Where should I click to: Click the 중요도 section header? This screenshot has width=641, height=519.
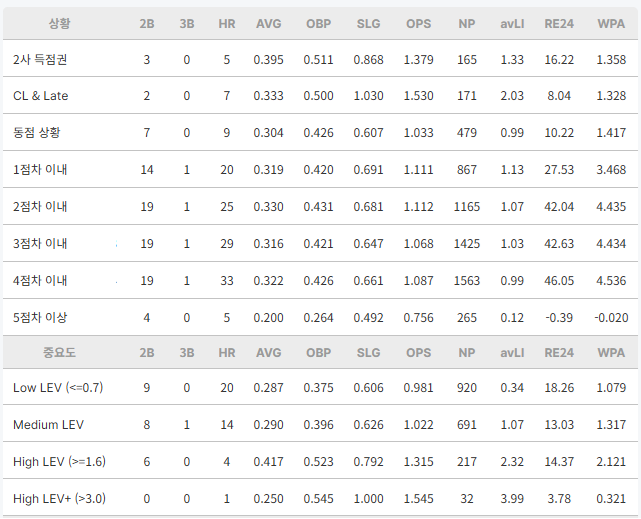(x=59, y=352)
